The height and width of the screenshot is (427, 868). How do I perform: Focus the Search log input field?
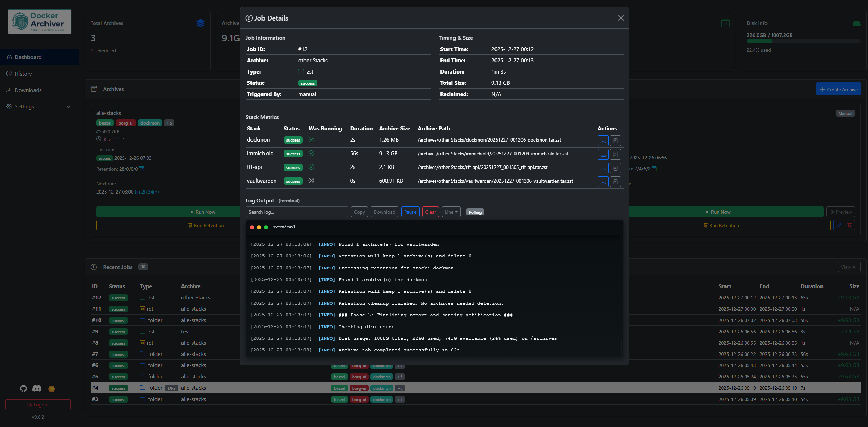296,212
